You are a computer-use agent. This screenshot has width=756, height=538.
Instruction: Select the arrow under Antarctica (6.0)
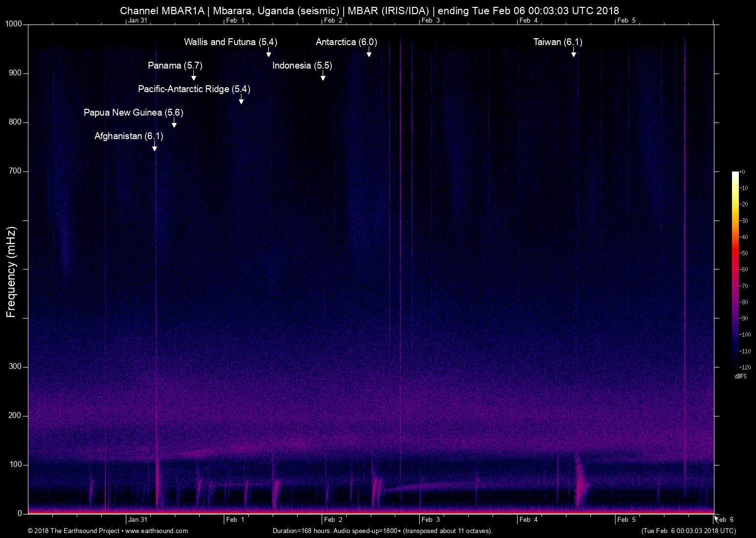click(x=369, y=53)
